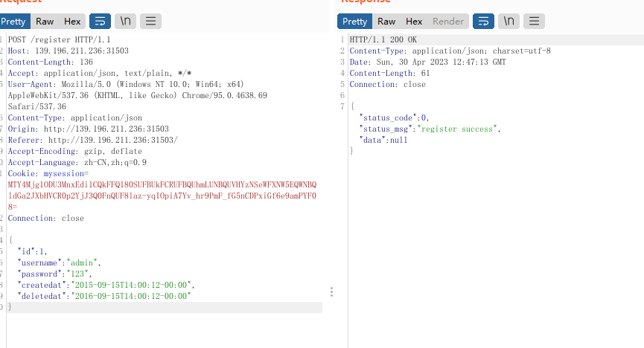The width and height of the screenshot is (644, 348).
Task: Click the '"data":null' response field
Action: click(x=383, y=140)
